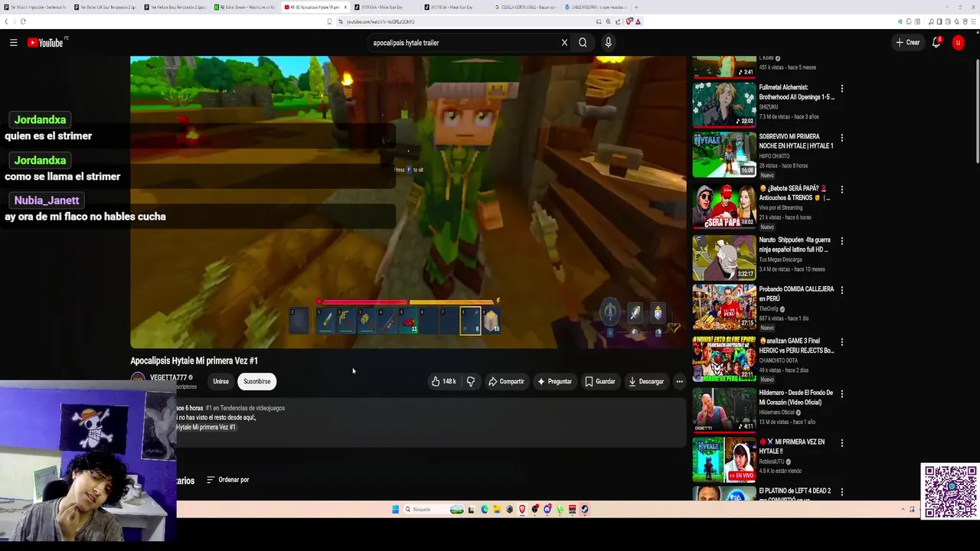Switch to CIZALLA CORTA CABLE search tab
The width and height of the screenshot is (980, 551).
[526, 7]
